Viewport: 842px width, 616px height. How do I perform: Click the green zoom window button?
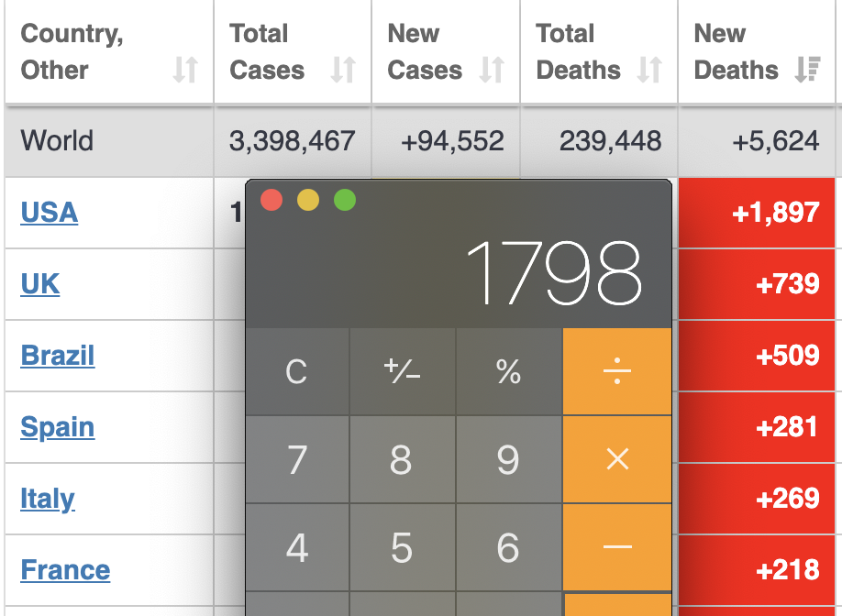345,200
